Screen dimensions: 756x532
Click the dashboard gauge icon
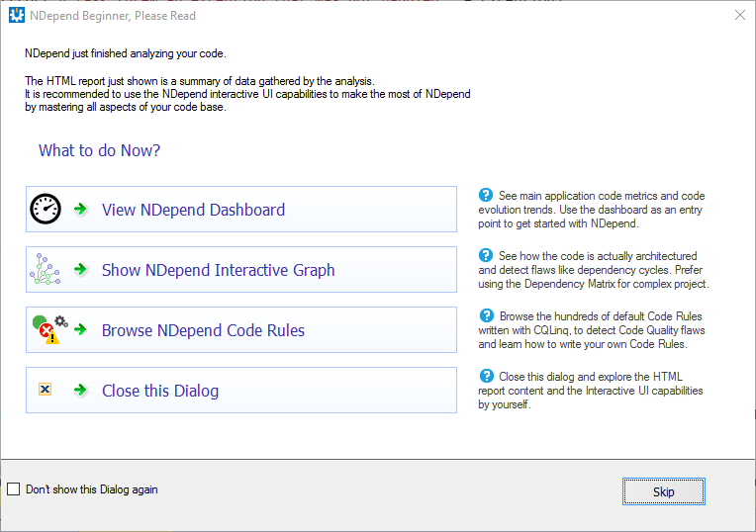46,209
